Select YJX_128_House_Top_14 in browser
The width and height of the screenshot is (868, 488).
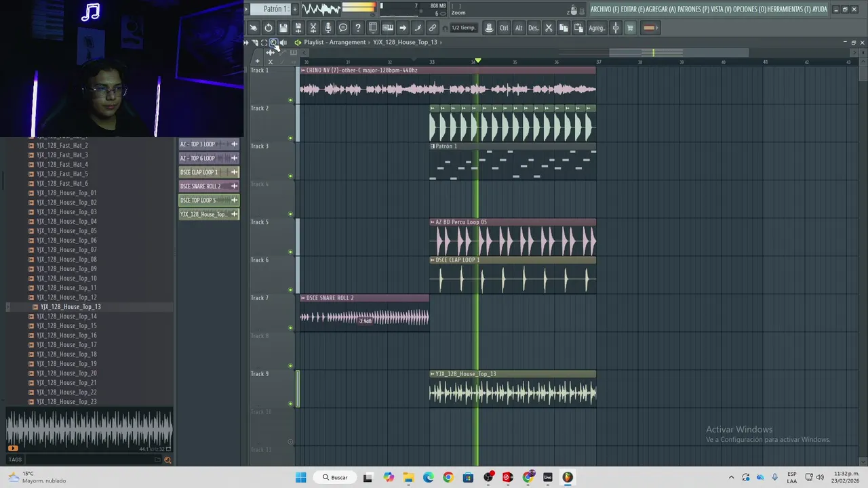(66, 317)
